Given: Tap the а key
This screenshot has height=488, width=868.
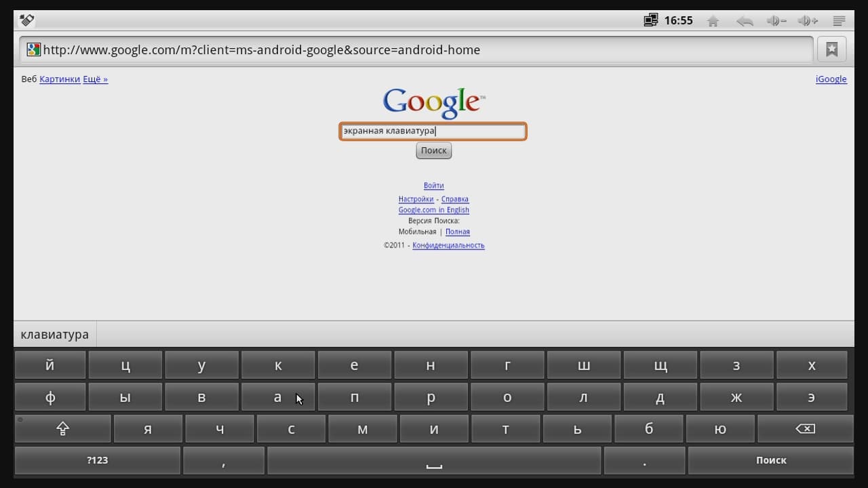Looking at the screenshot, I should click(x=278, y=397).
